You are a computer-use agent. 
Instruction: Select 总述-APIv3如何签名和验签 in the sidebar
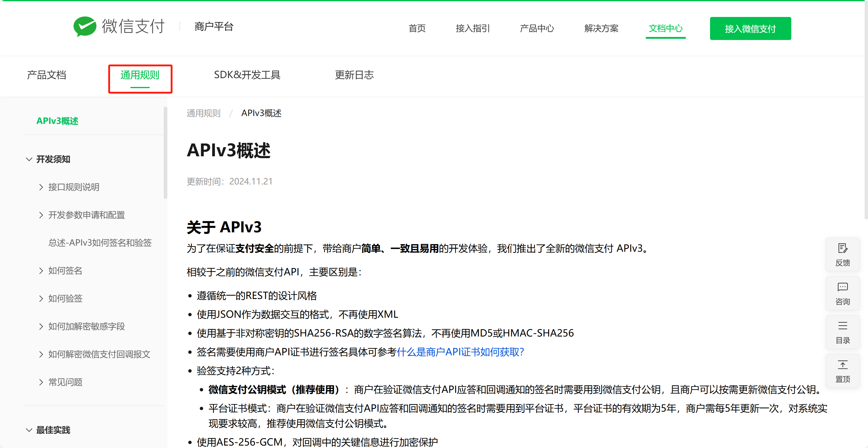(x=100, y=242)
